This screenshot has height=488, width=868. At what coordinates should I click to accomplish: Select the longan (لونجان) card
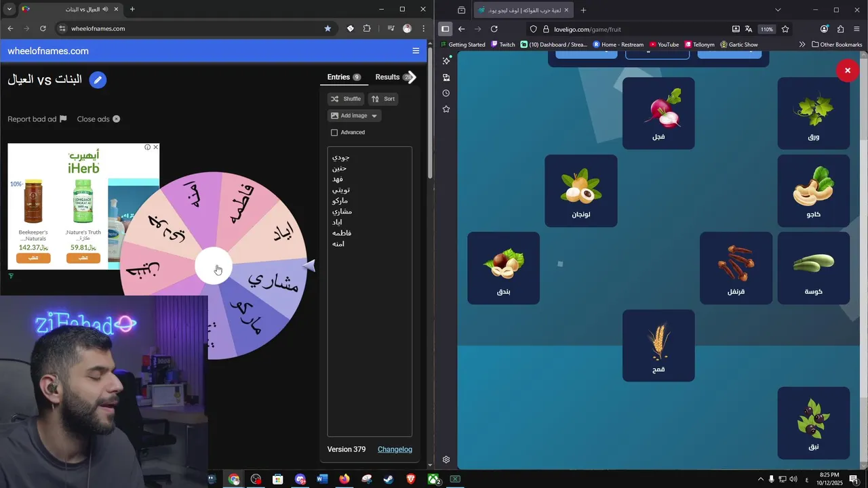(581, 191)
